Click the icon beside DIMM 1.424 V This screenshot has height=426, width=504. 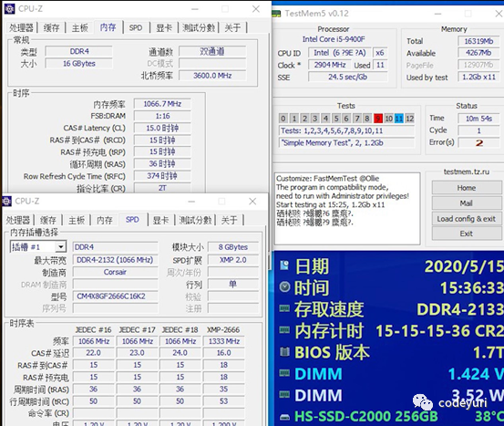[x=284, y=373]
